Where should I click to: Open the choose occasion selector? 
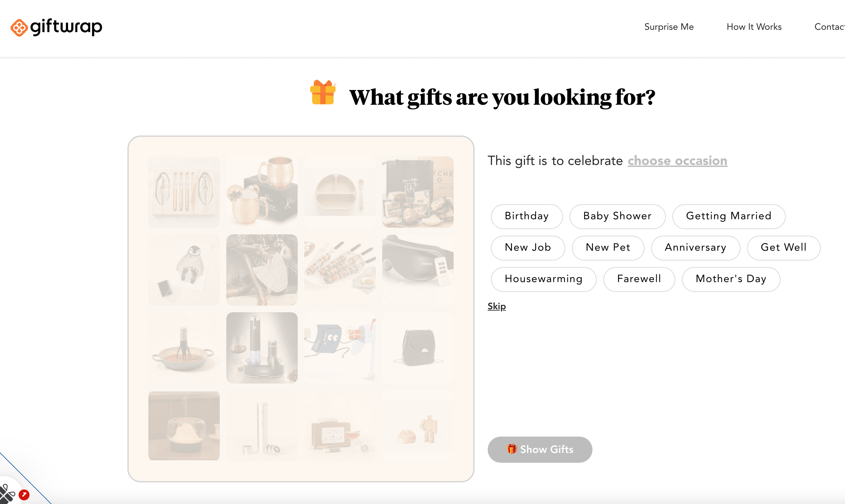click(x=677, y=161)
